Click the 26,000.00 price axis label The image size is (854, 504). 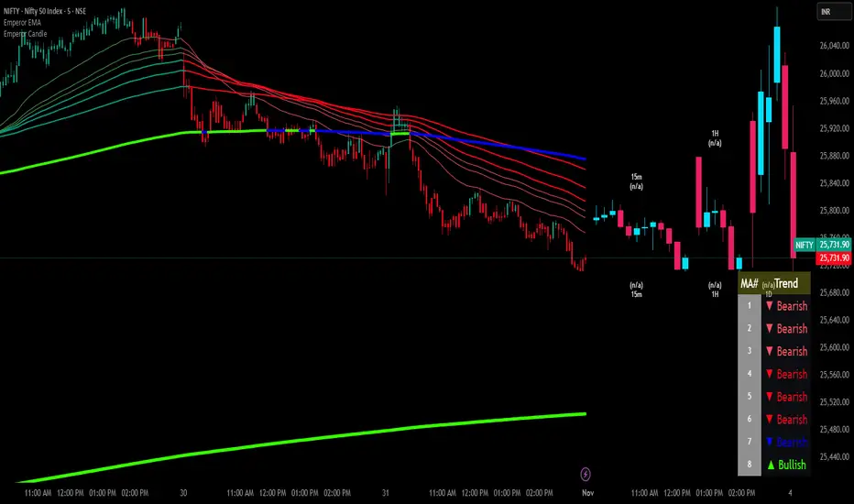[835, 73]
